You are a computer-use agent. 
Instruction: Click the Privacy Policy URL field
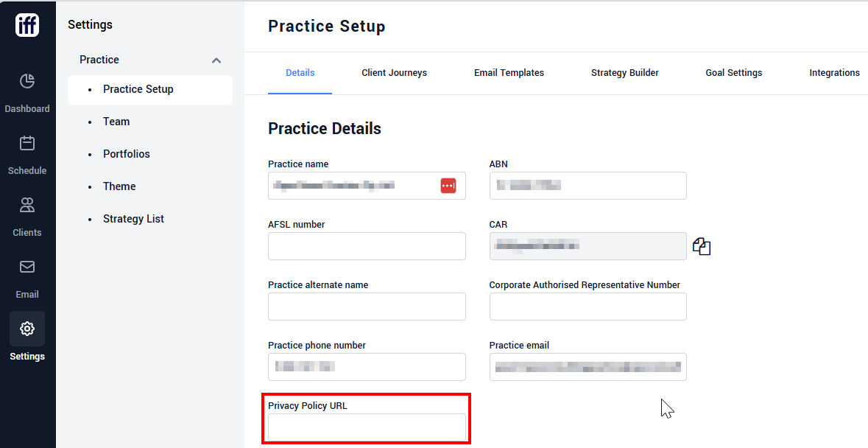[x=367, y=427]
